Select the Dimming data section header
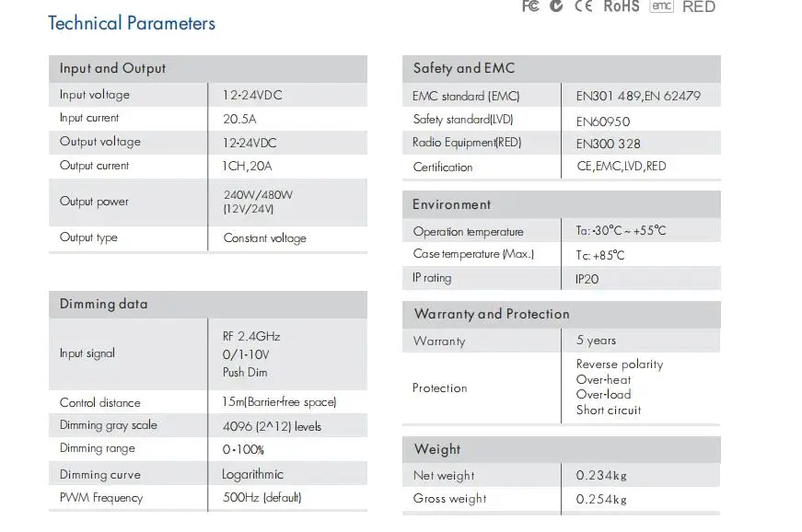This screenshot has height=532, width=802. click(208, 305)
